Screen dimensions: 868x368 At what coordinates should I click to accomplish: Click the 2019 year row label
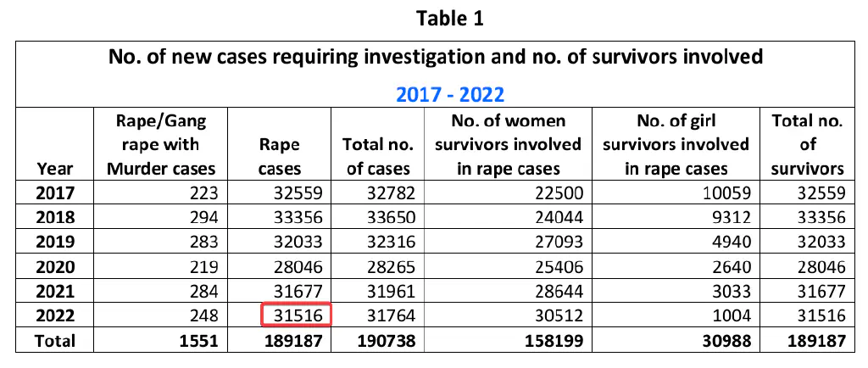(x=55, y=242)
